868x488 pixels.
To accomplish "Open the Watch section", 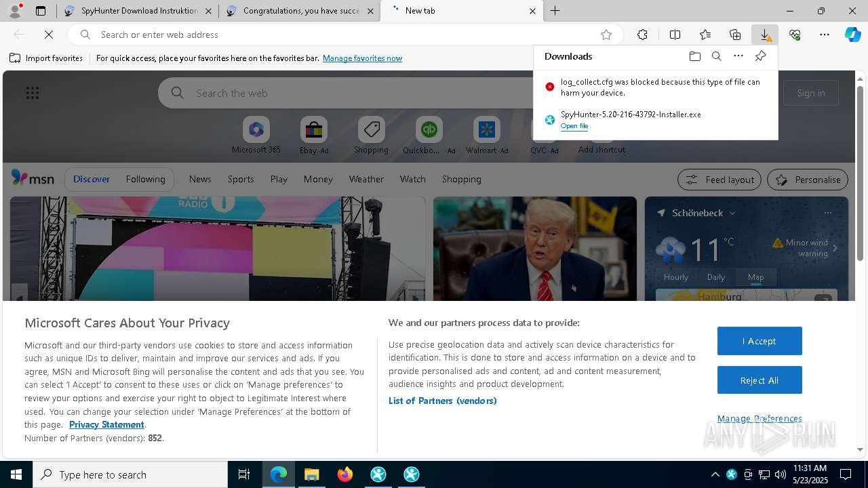I will (x=412, y=179).
